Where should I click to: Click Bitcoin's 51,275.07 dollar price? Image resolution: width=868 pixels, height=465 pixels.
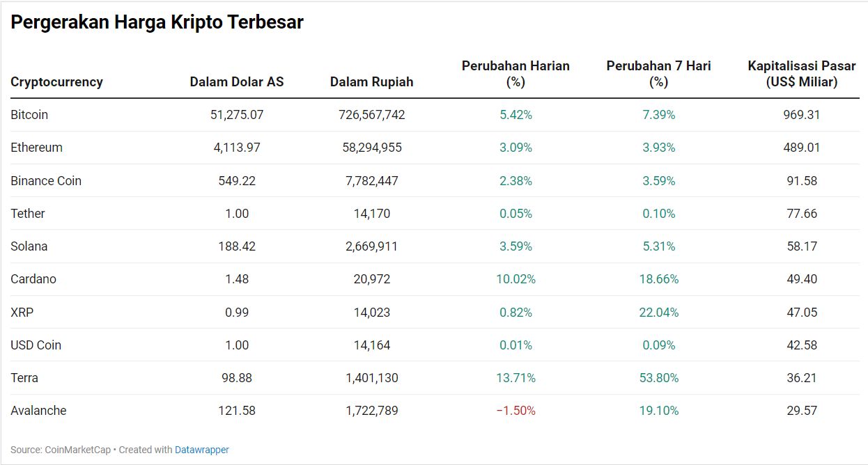click(237, 115)
